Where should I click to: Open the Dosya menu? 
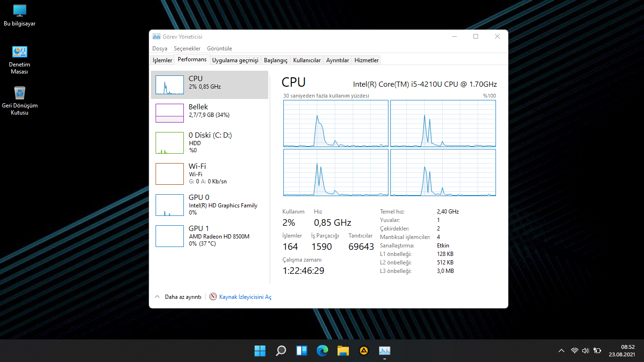point(160,49)
